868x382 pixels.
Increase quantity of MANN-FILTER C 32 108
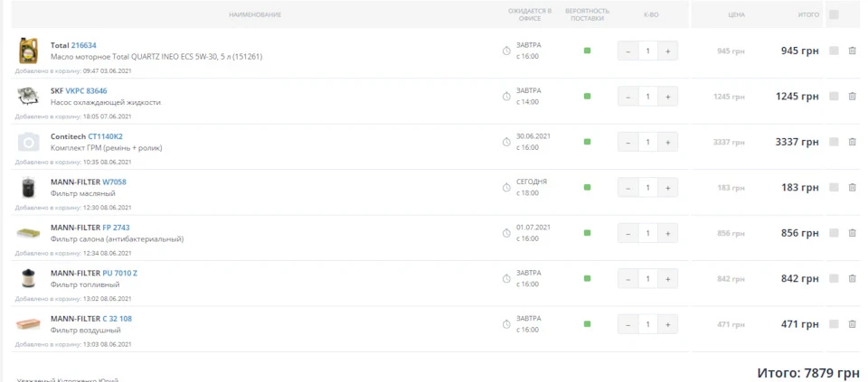pos(667,324)
